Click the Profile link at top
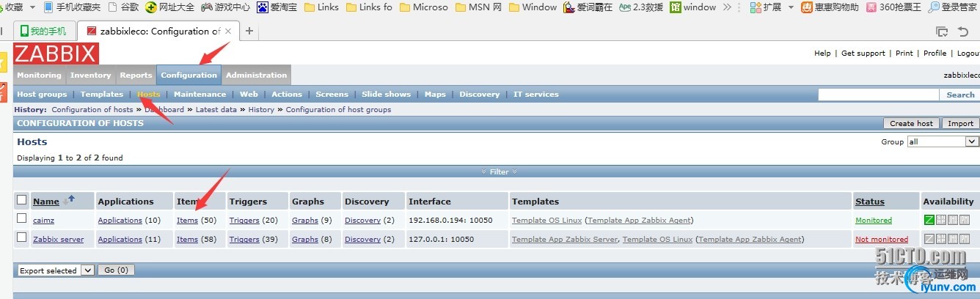 point(935,53)
